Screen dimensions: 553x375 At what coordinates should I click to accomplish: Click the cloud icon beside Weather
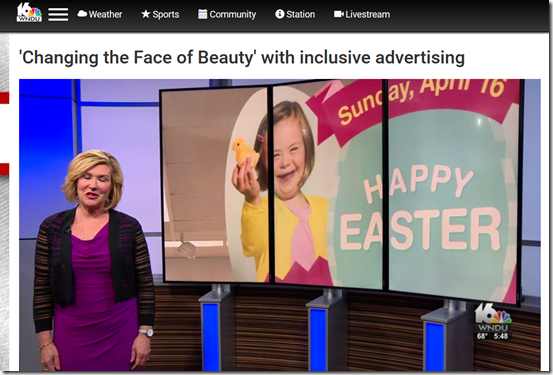click(x=82, y=14)
